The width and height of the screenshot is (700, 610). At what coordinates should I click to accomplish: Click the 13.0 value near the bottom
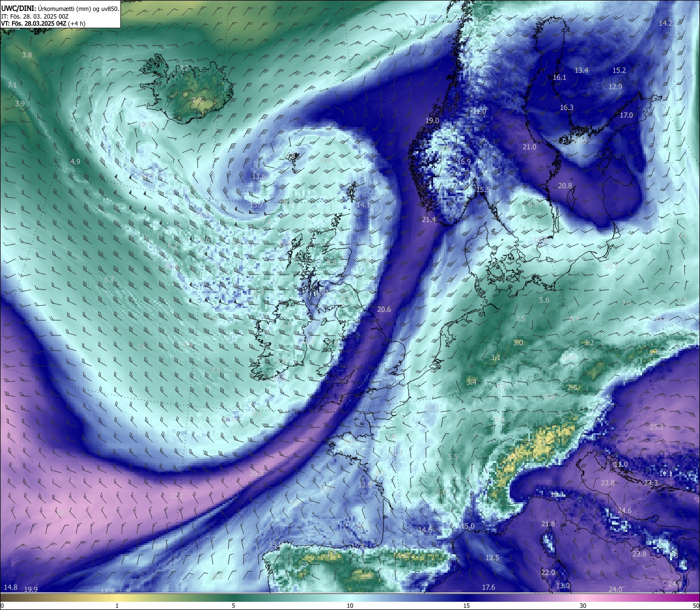563,586
